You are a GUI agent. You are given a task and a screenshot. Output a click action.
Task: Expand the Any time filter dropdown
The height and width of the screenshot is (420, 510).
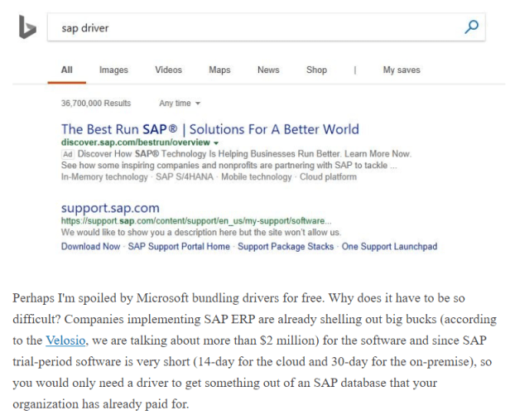(180, 104)
